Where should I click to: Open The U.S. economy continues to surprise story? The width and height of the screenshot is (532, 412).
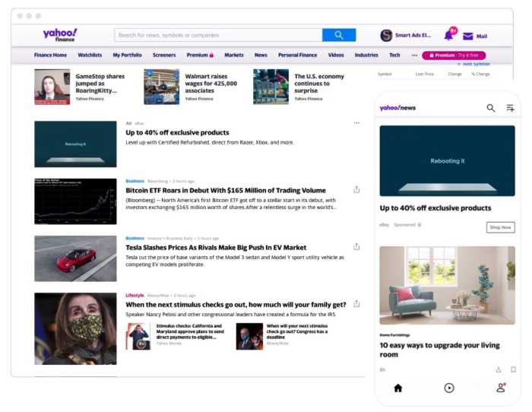319,84
